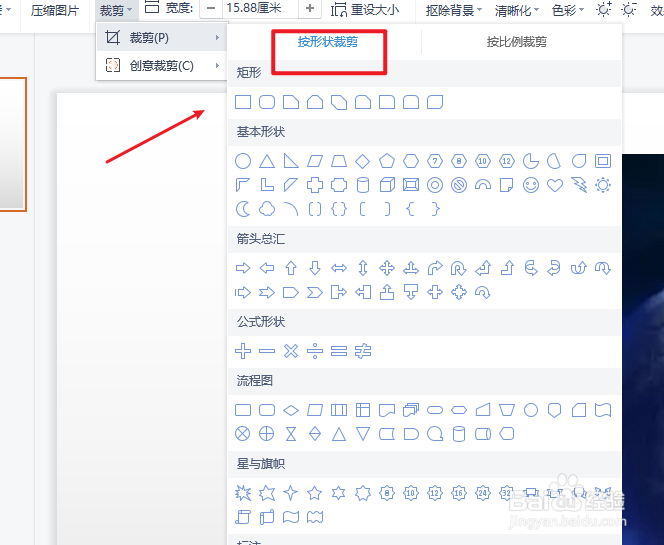Select the flowchart connector circle shape
664x545 pixels.
pos(531,410)
